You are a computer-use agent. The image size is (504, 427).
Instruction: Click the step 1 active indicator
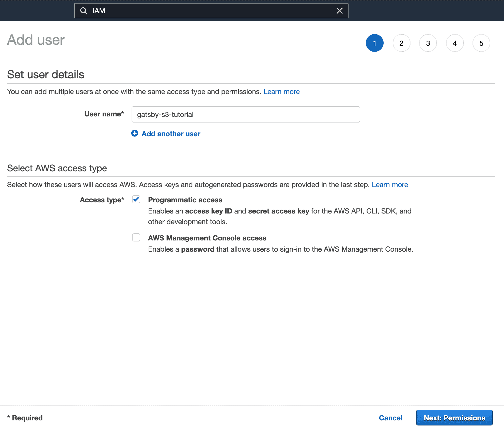coord(374,43)
